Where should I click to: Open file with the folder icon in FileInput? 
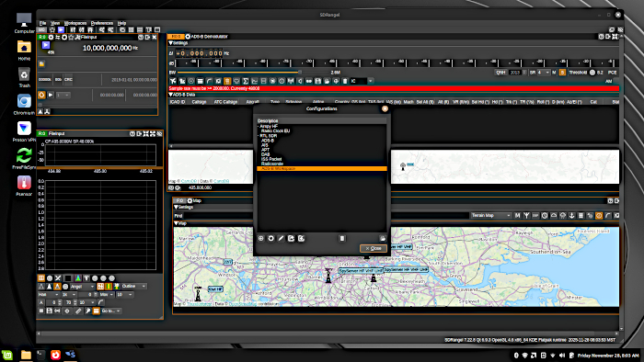click(x=41, y=63)
